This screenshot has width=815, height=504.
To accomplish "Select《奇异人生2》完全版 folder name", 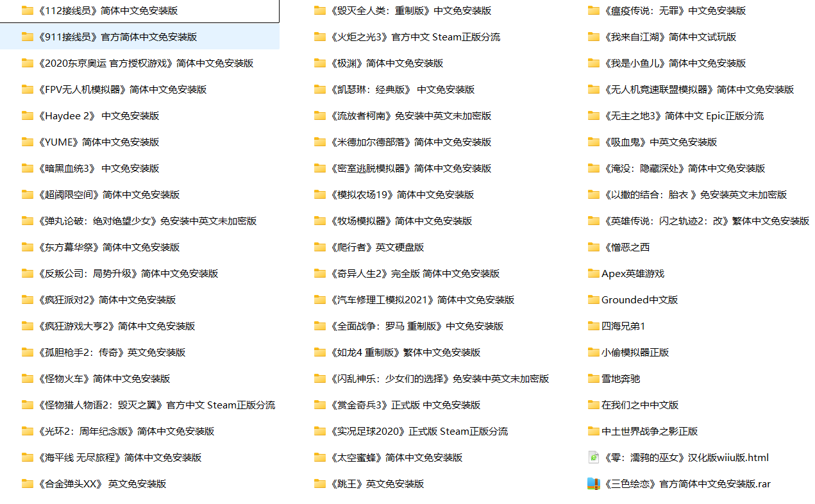I will pos(415,273).
